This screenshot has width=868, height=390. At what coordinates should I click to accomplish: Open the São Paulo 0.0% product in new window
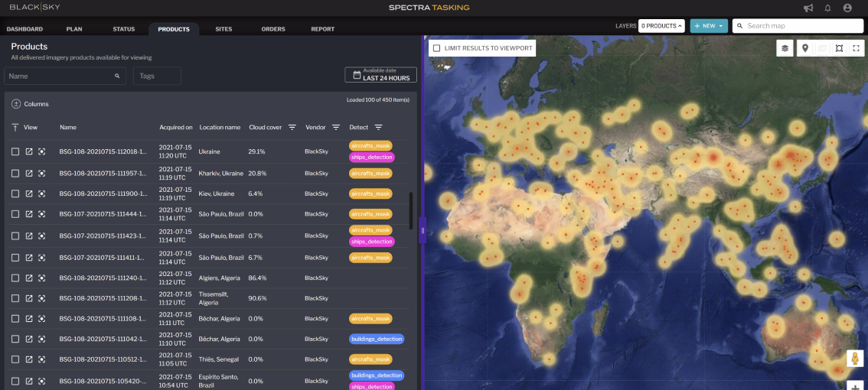(29, 214)
